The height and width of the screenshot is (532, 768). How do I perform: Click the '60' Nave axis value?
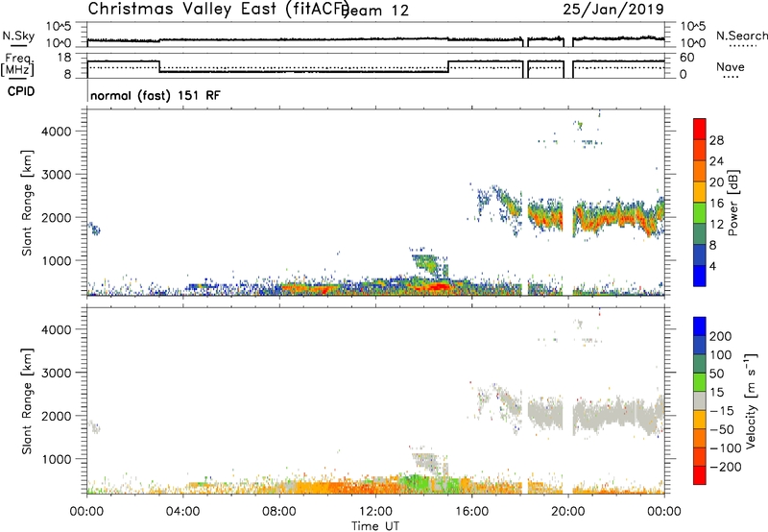(687, 58)
